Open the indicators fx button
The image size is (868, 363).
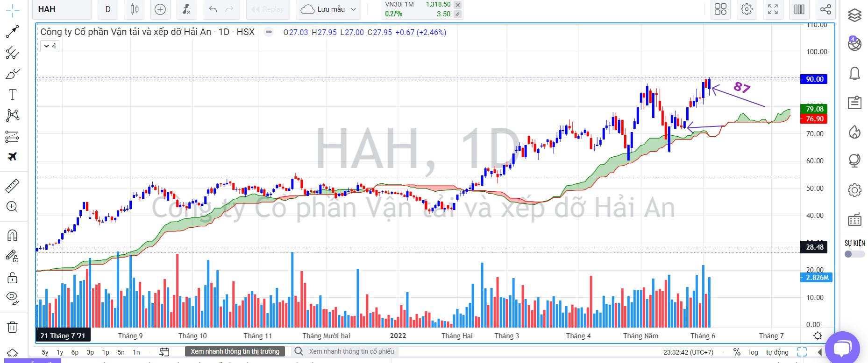click(x=186, y=9)
